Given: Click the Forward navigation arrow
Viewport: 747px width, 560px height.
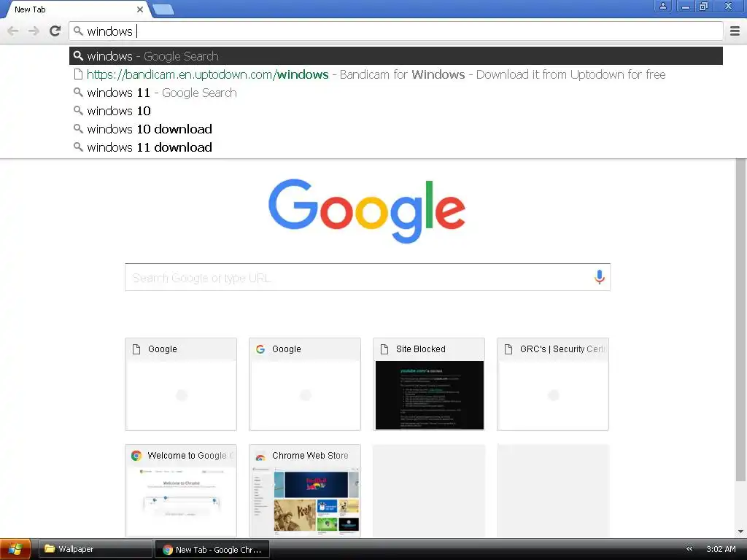Looking at the screenshot, I should (34, 31).
